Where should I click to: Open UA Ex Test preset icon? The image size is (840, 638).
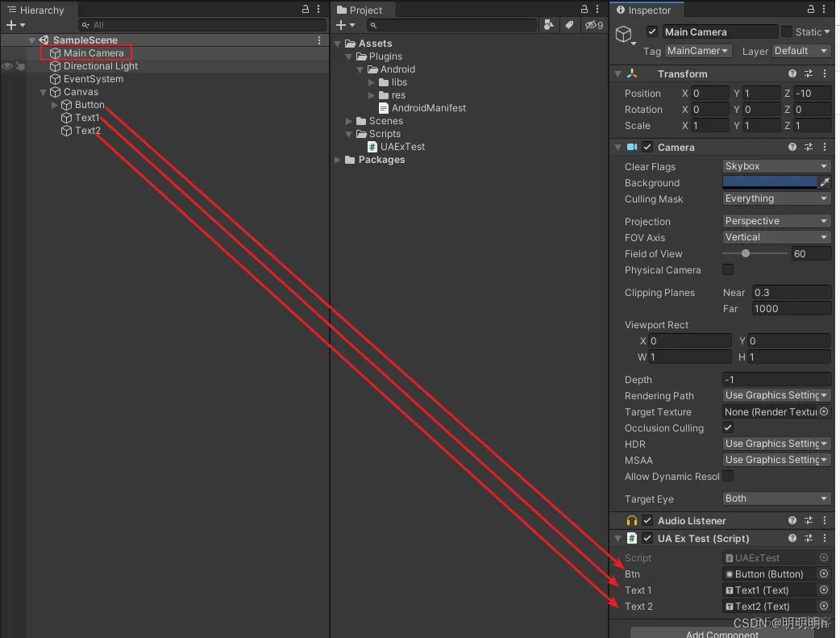809,538
